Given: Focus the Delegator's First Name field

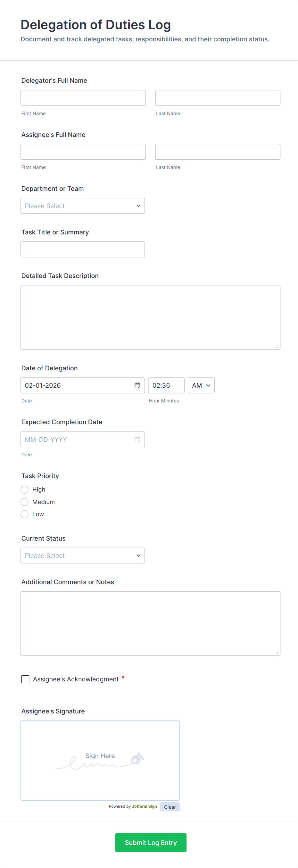Looking at the screenshot, I should coord(83,98).
